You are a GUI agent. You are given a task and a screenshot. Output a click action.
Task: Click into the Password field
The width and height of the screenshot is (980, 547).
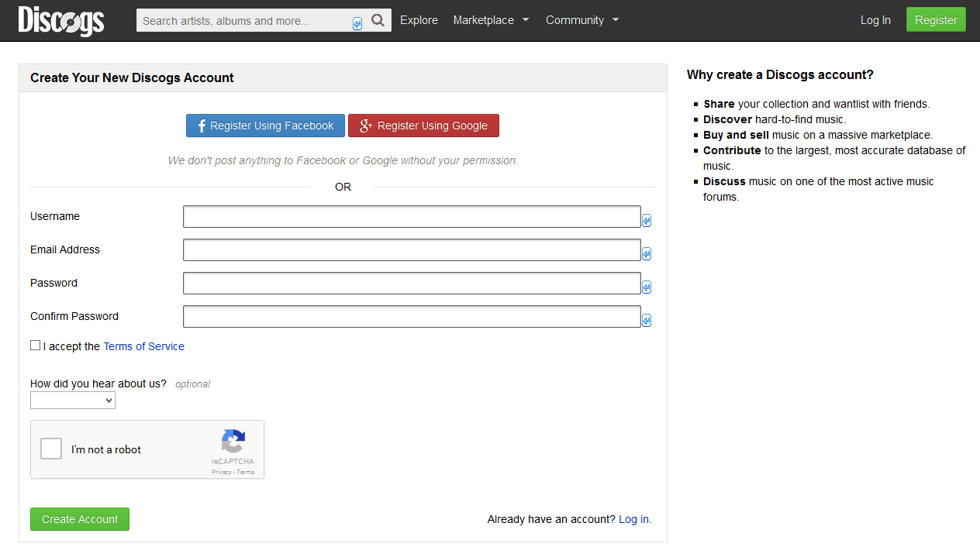coord(412,284)
